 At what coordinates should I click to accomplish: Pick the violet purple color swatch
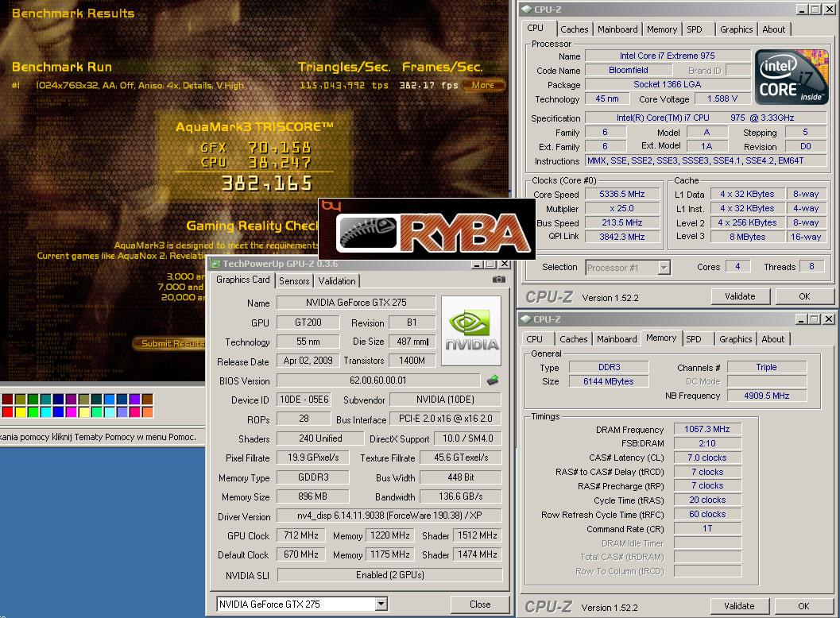pyautogui.click(x=134, y=399)
